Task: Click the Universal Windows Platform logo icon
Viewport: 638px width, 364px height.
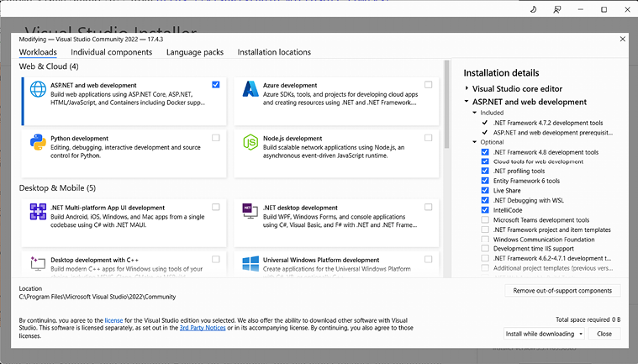Action: tap(250, 264)
